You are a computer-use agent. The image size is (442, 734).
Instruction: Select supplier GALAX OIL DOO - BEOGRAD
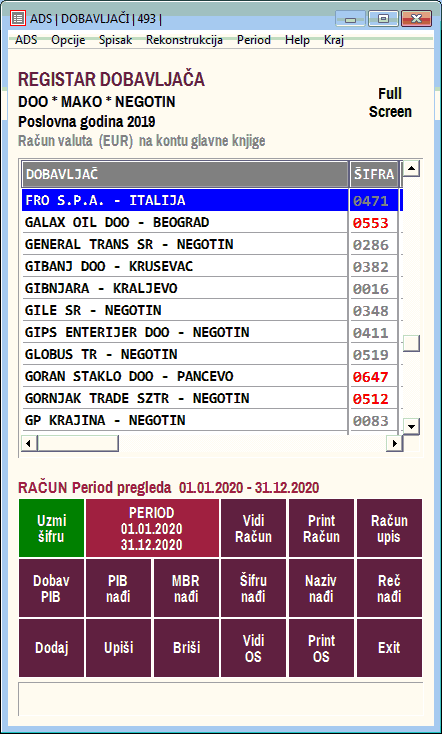(x=185, y=222)
